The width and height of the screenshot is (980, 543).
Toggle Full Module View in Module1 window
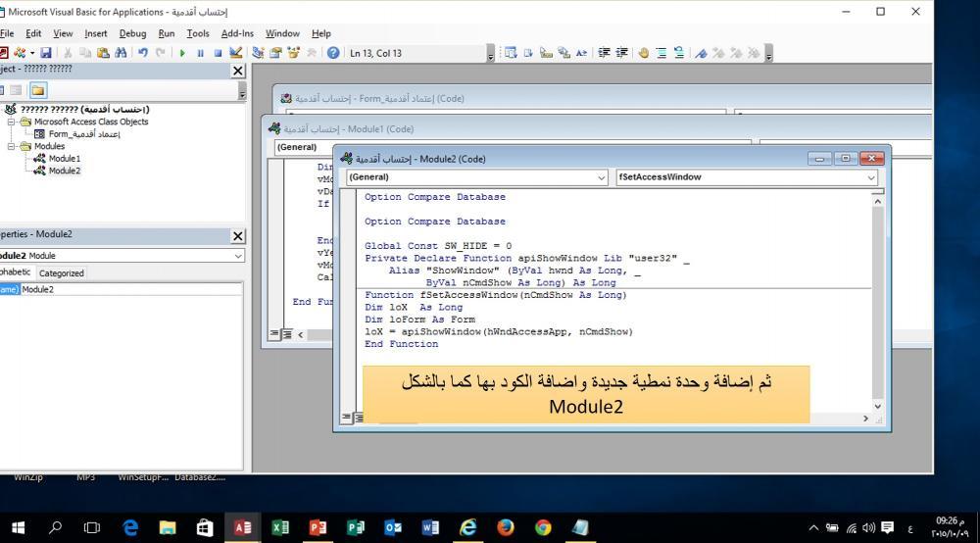pos(287,334)
